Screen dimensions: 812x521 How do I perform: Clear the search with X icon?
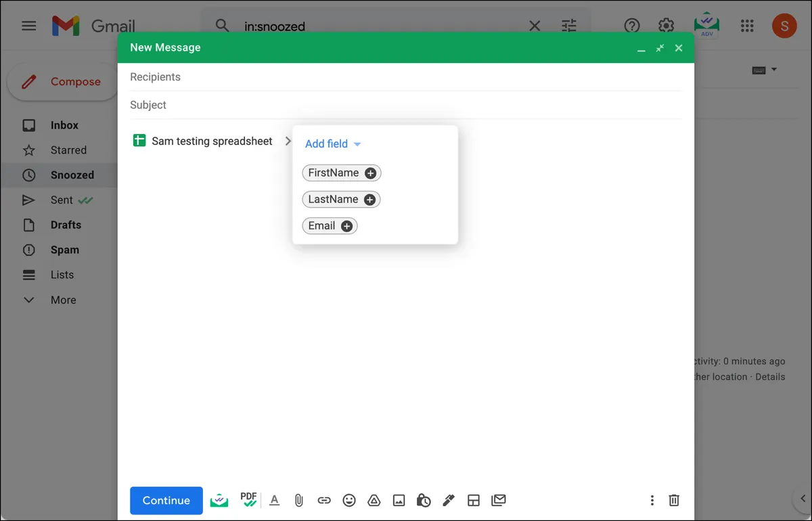tap(535, 26)
